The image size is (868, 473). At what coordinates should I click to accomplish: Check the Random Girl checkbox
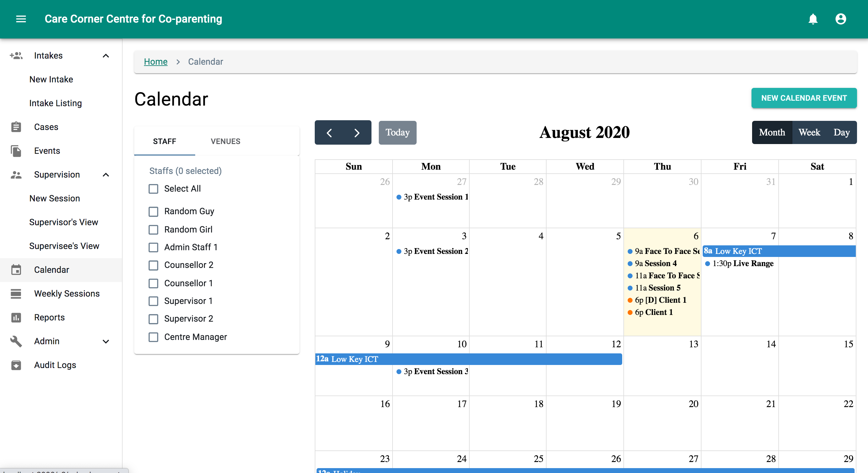pos(153,229)
